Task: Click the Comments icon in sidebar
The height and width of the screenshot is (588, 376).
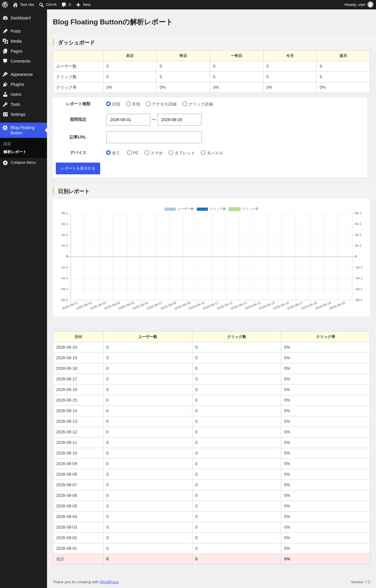Action: coord(5,61)
